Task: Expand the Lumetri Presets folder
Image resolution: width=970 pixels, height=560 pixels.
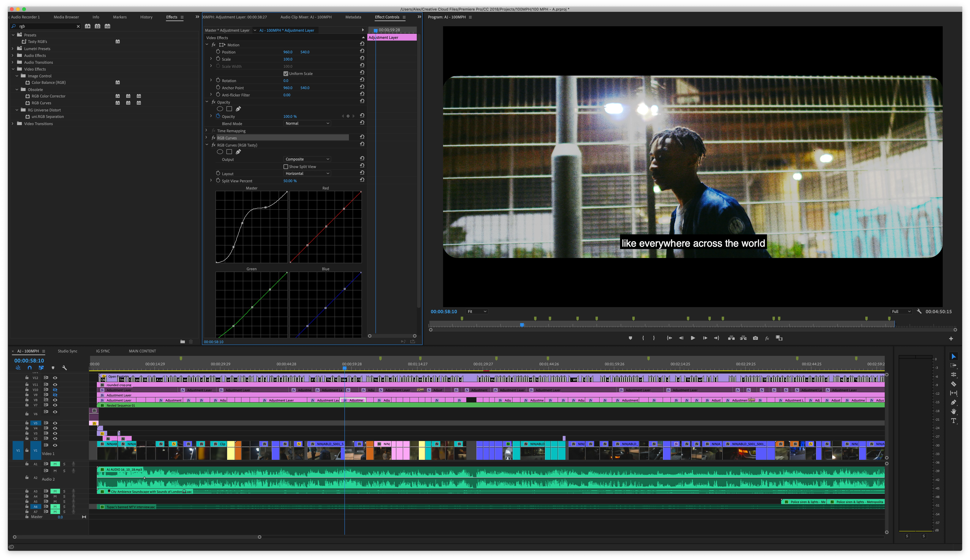Action: click(13, 48)
